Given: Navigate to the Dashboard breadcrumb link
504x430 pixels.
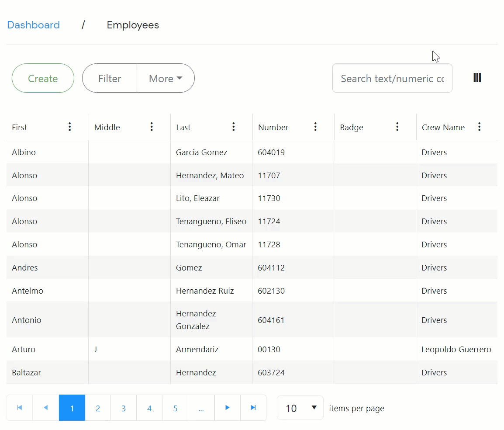Looking at the screenshot, I should tap(34, 25).
